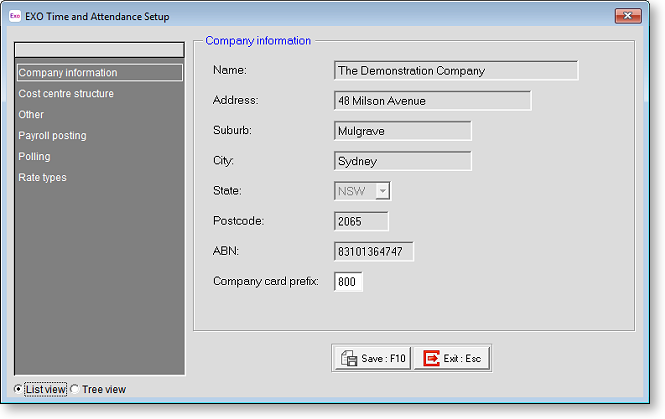Click the ABN number field
Screen dimensions: 665x419
(x=373, y=251)
